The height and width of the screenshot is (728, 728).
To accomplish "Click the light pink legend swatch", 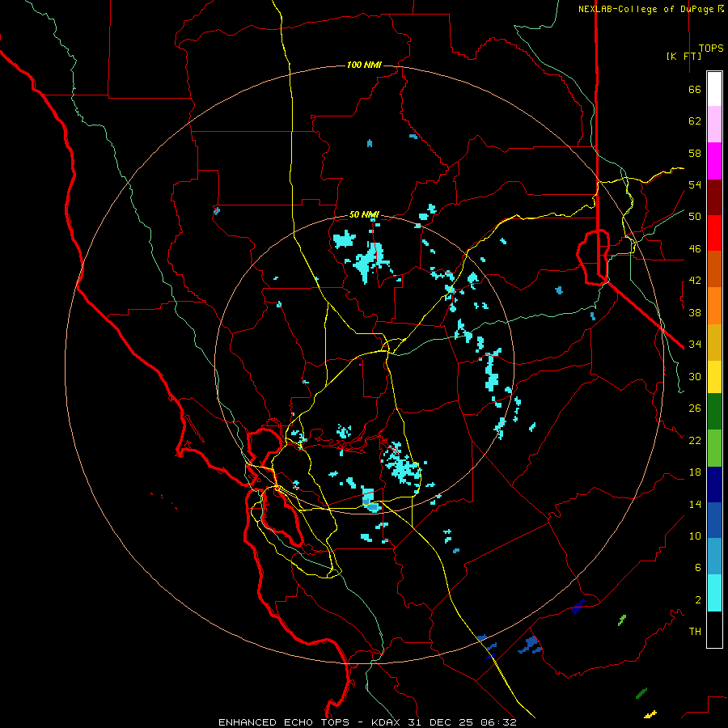I will tap(714, 124).
